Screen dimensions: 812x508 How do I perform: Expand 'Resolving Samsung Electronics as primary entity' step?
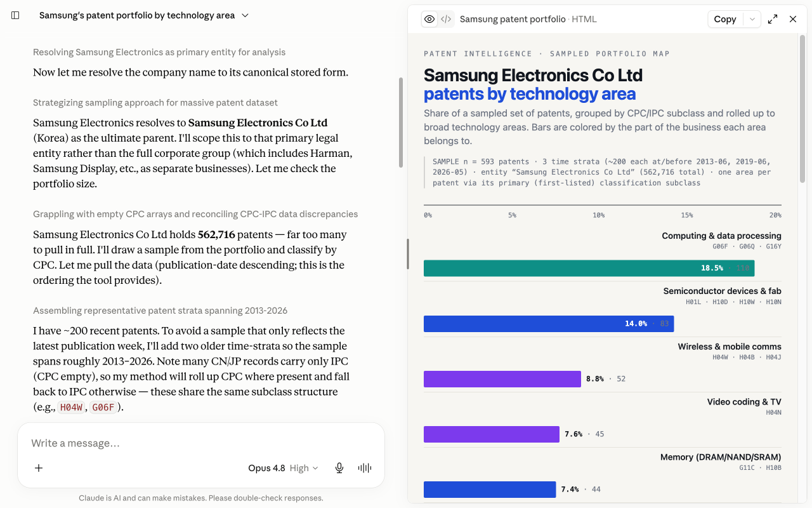tap(159, 52)
